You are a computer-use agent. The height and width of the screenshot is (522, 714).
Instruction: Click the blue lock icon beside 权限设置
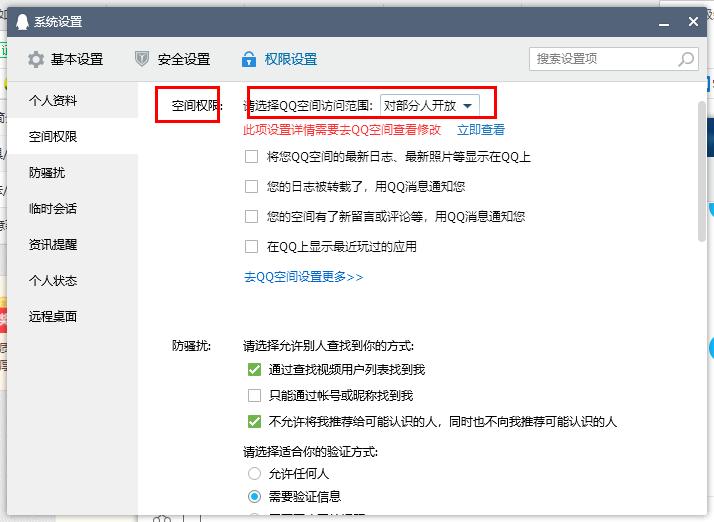[x=249, y=59]
